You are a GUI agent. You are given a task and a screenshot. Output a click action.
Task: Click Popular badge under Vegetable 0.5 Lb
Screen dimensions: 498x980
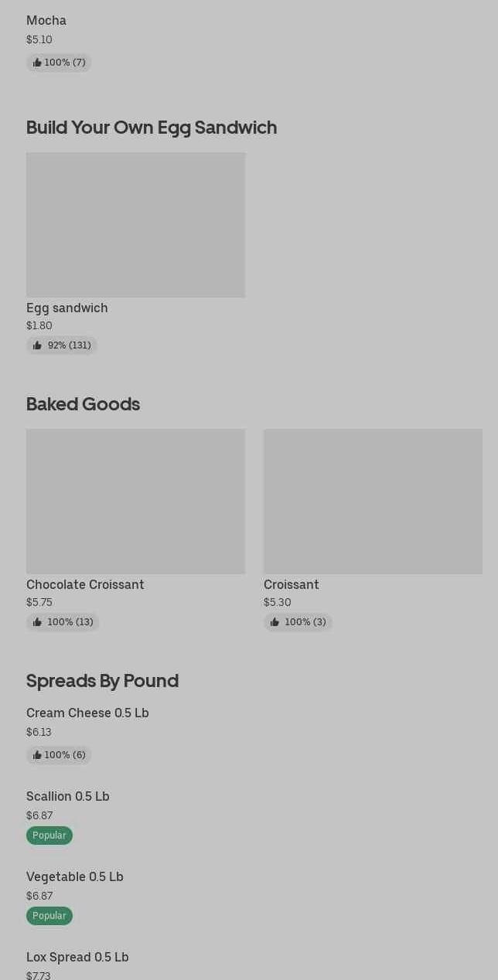[49, 916]
